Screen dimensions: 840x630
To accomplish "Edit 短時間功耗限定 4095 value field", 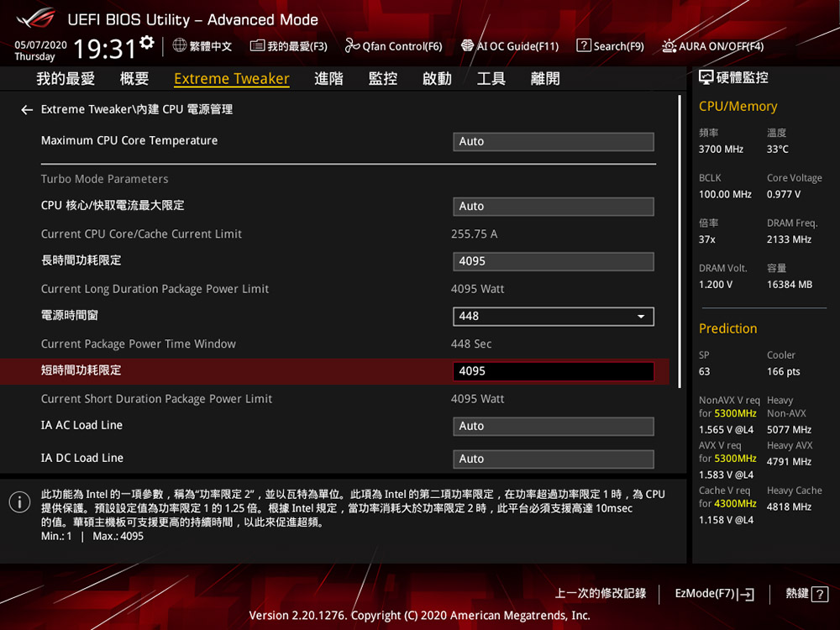I will (x=554, y=371).
